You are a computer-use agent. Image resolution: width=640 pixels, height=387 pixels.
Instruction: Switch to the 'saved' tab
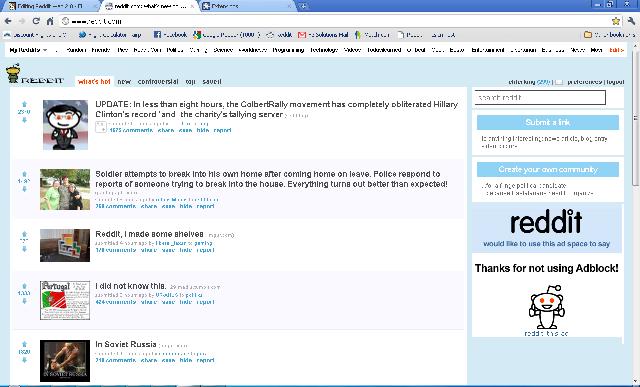tap(212, 82)
